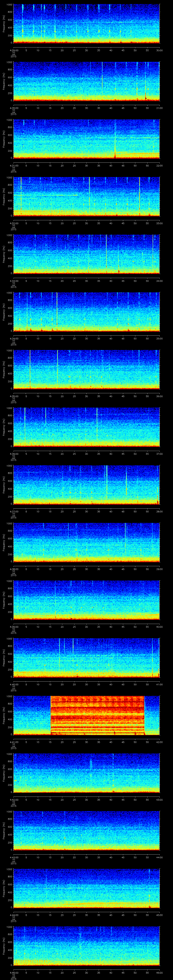Click the spectrogram plot beginning at 4:32:00

click(x=86, y=196)
